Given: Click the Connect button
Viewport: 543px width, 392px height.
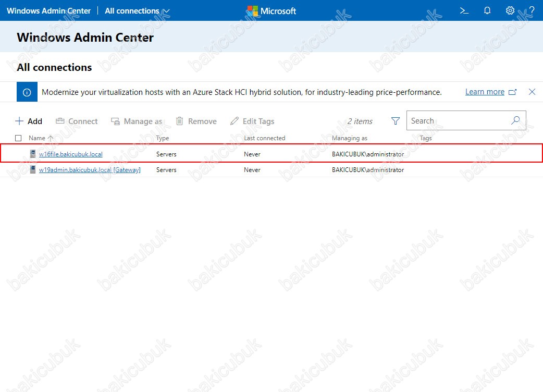Looking at the screenshot, I should tap(77, 121).
